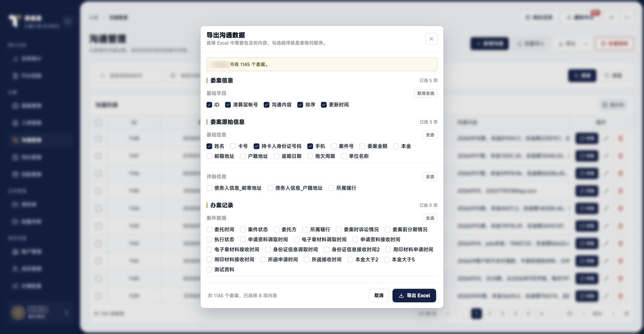The image size is (644, 334).
Task: Tick 电子章材料接收时间 checkbox
Action: (209, 250)
